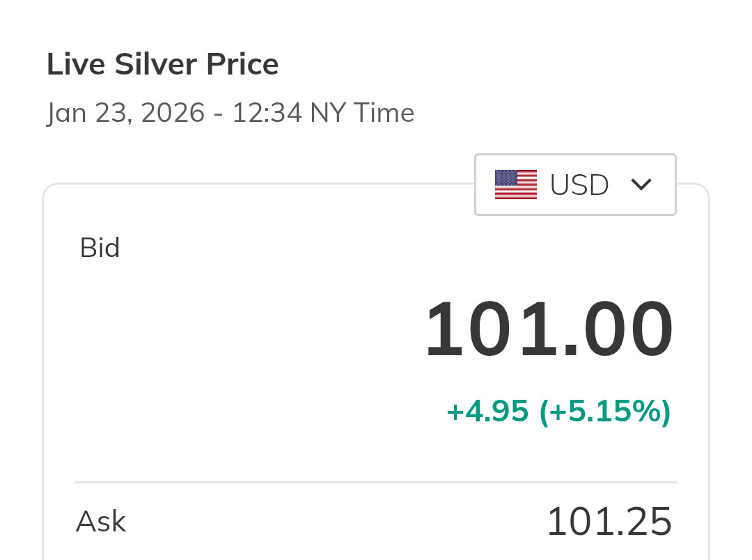Viewport: 752px width, 560px height.
Task: Open the USD currency selector
Action: 575,185
